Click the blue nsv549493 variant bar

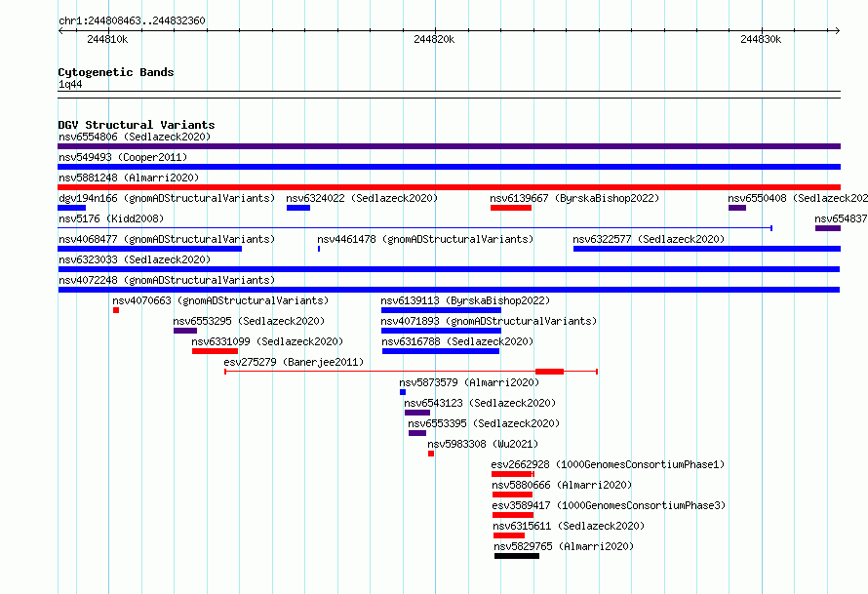[449, 167]
